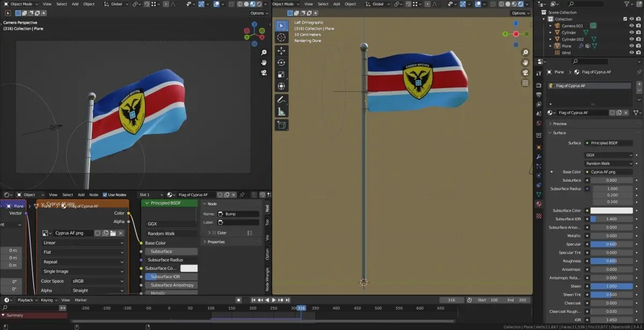Hide Plane with its eye icon
The height and width of the screenshot is (330, 644).
tap(631, 46)
